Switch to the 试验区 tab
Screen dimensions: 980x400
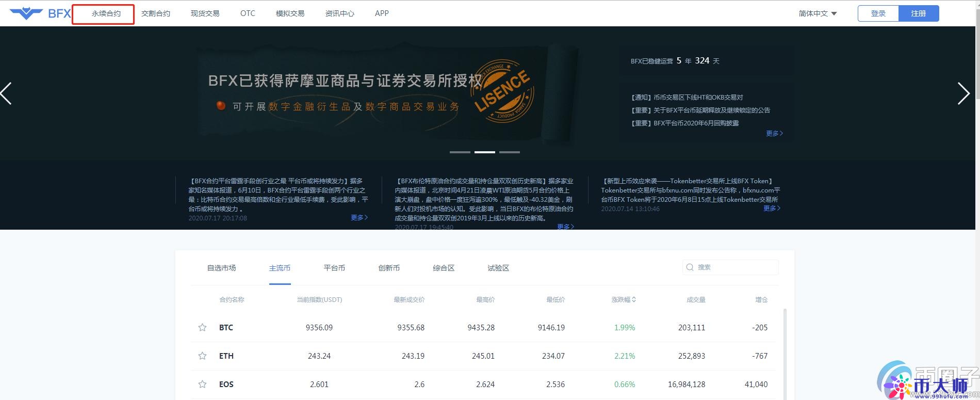tap(498, 268)
